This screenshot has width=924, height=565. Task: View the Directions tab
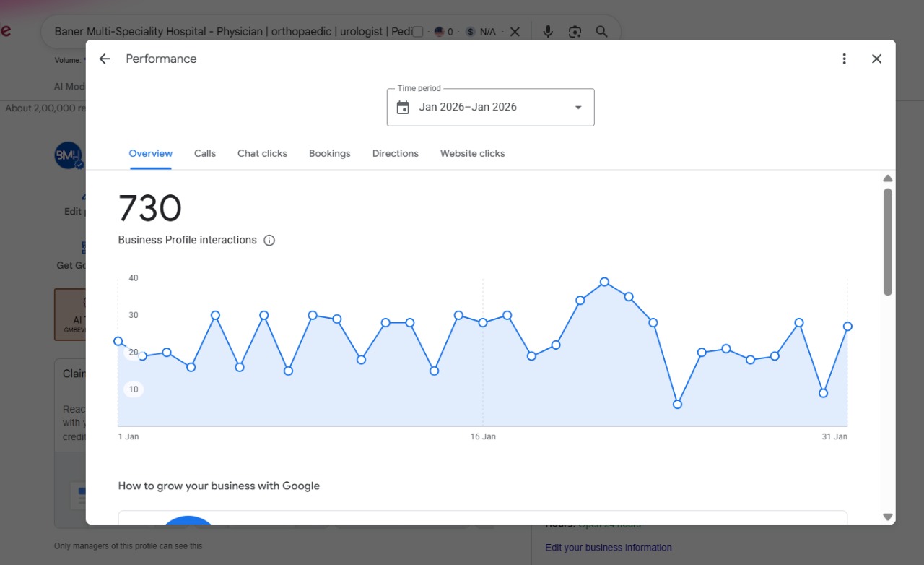pyautogui.click(x=396, y=153)
